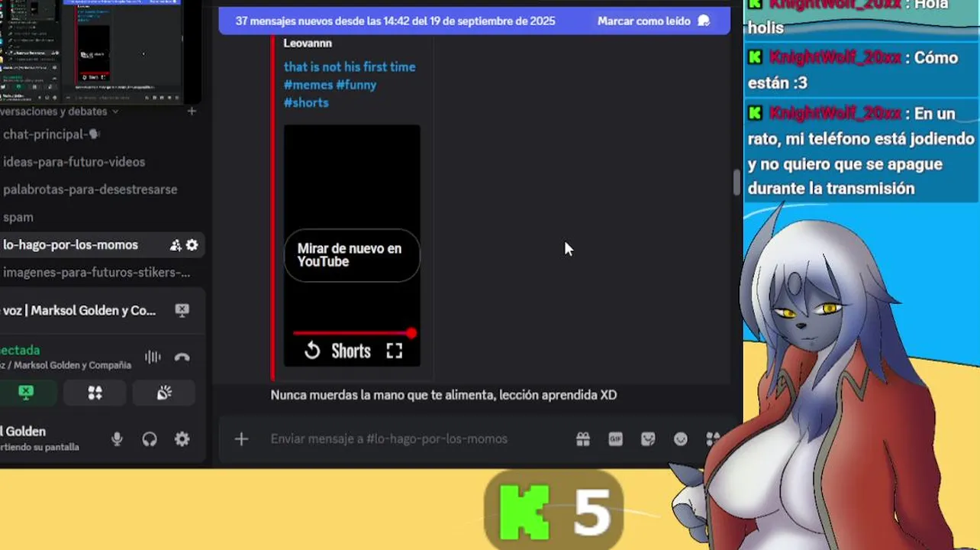Open the sticker picker

tap(648, 439)
